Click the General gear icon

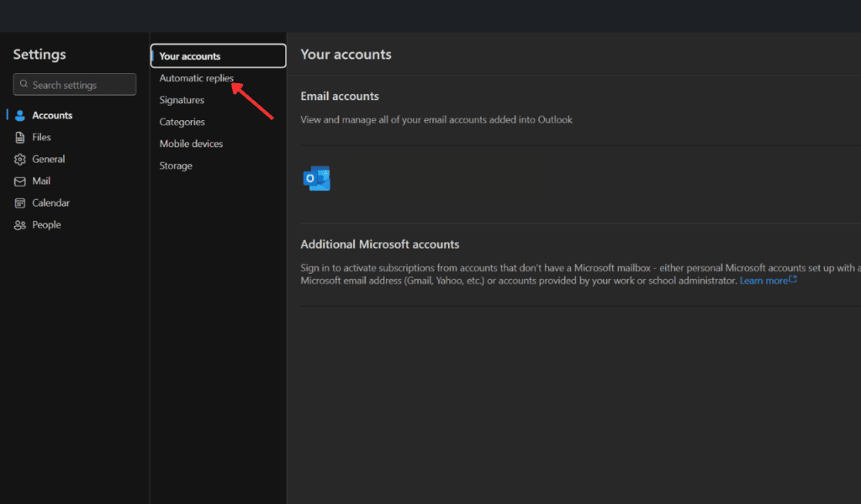[20, 159]
